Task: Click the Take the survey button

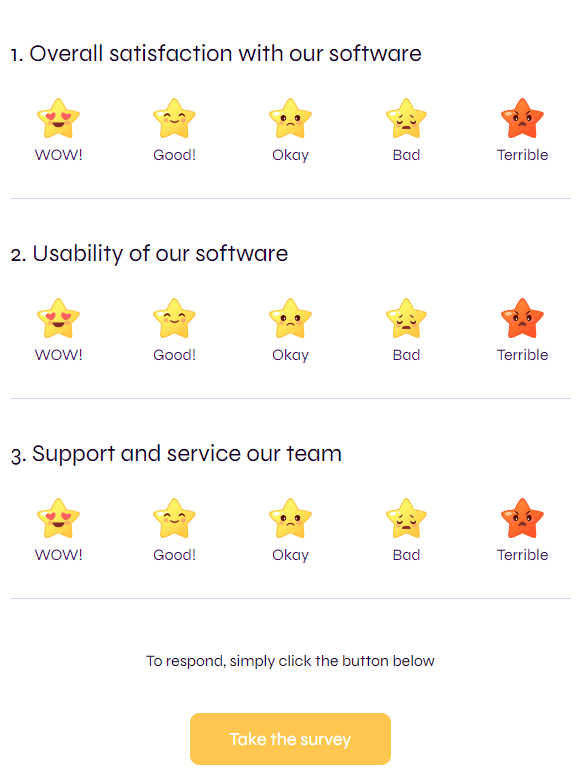Action: (x=290, y=739)
